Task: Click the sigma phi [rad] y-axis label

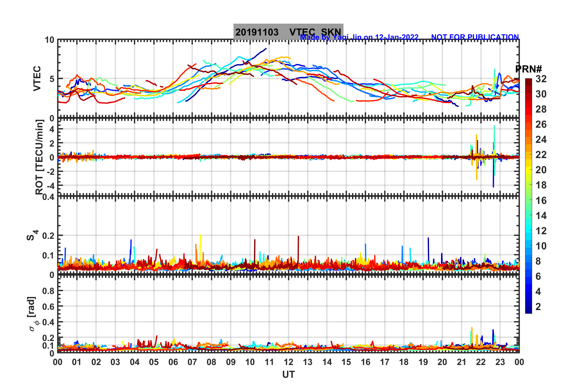Action: click(33, 314)
